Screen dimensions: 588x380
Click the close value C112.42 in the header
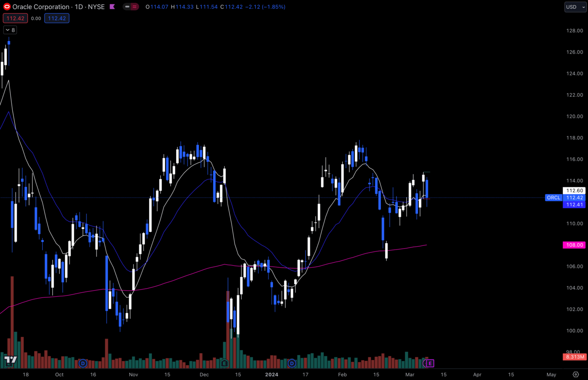pos(232,7)
